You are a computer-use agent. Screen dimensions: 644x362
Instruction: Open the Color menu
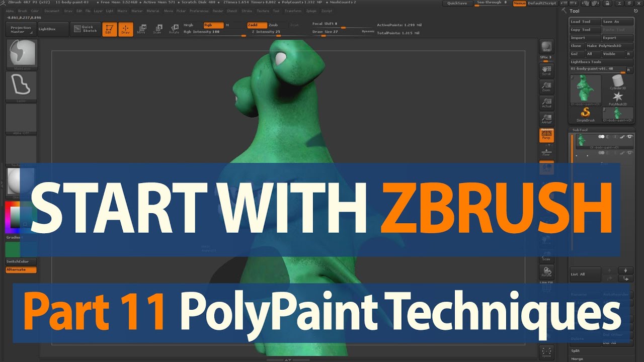point(35,11)
